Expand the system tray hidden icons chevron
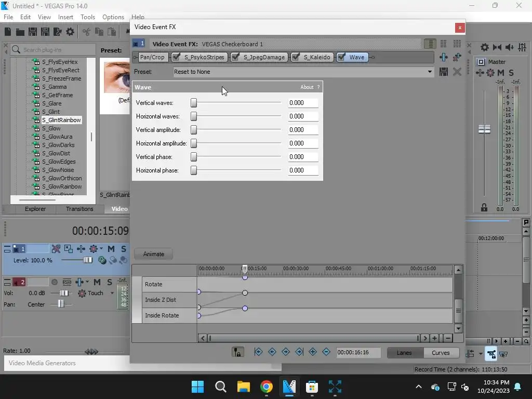 419,387
